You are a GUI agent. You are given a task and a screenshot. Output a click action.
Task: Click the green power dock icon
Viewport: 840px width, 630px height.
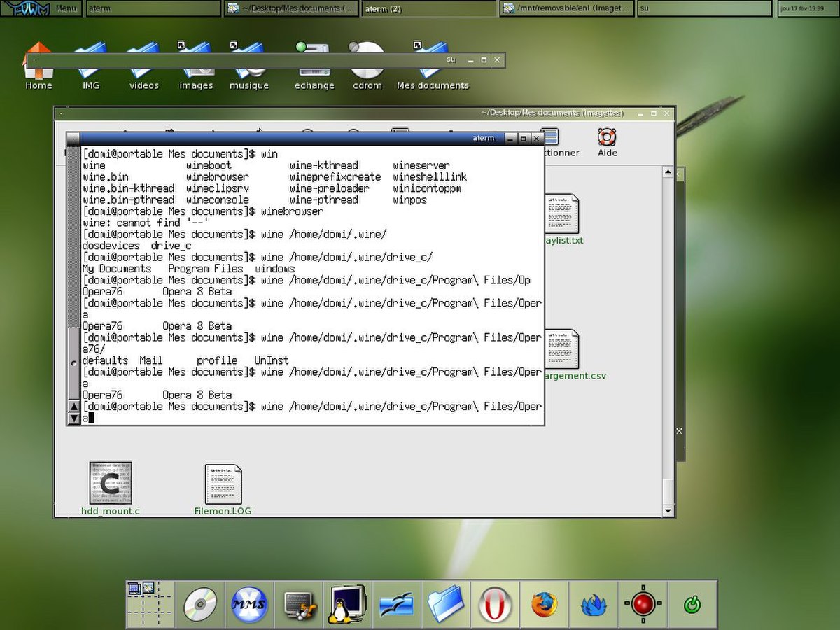(692, 604)
